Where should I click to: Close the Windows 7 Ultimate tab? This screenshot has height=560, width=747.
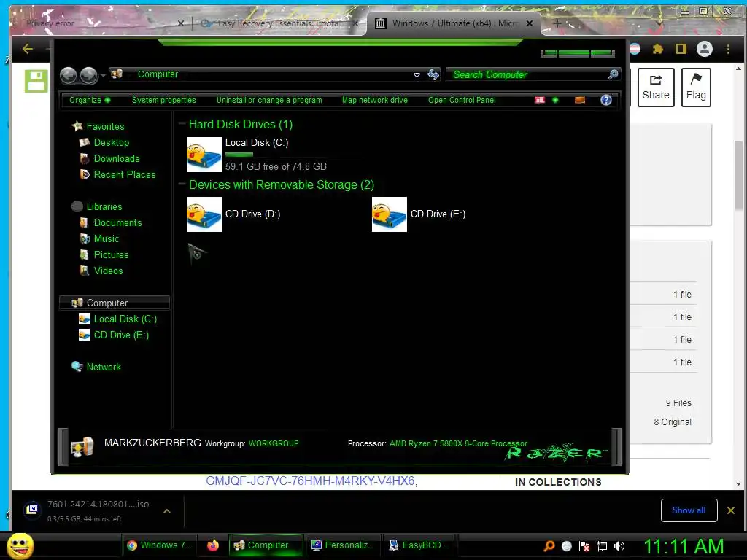tap(530, 23)
